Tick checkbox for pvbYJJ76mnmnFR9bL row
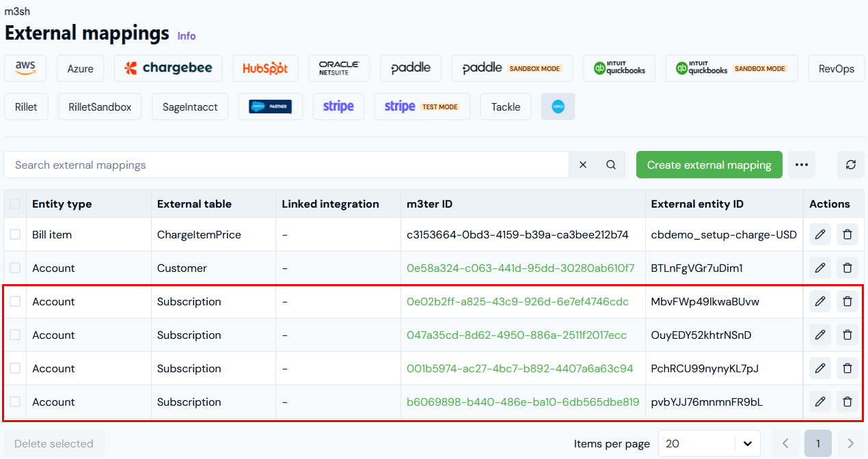This screenshot has height=459, width=868. click(15, 402)
